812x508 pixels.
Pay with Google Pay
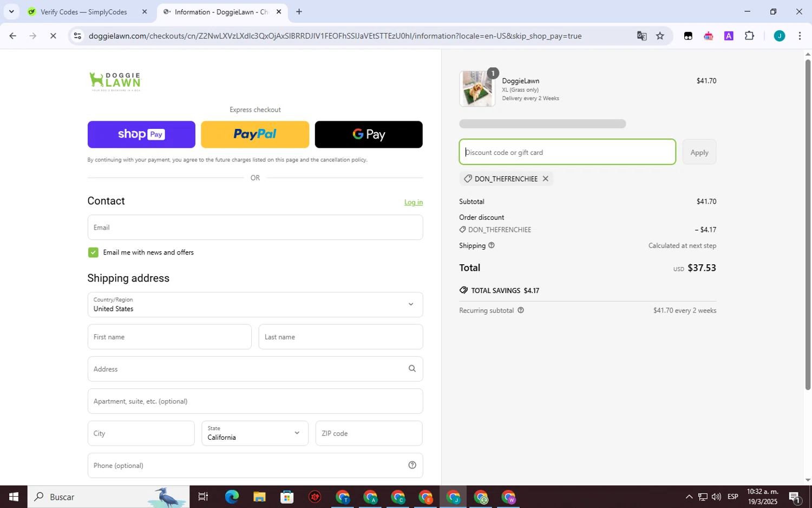click(369, 134)
